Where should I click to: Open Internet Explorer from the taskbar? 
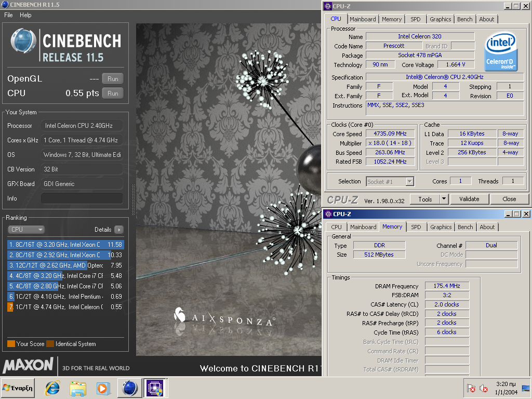pyautogui.click(x=52, y=388)
